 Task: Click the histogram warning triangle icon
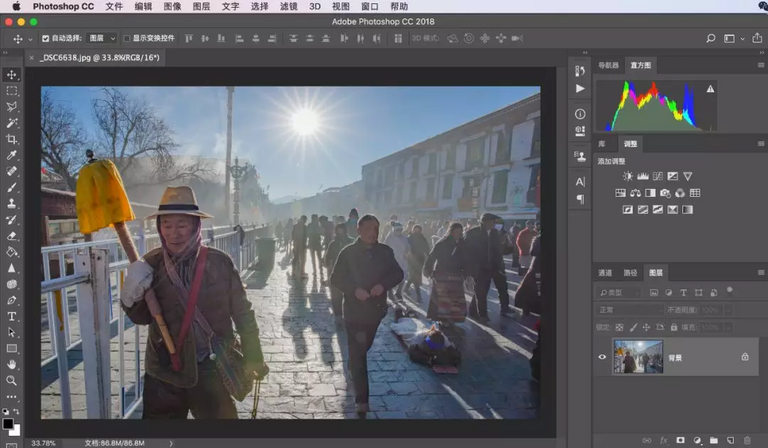[710, 89]
